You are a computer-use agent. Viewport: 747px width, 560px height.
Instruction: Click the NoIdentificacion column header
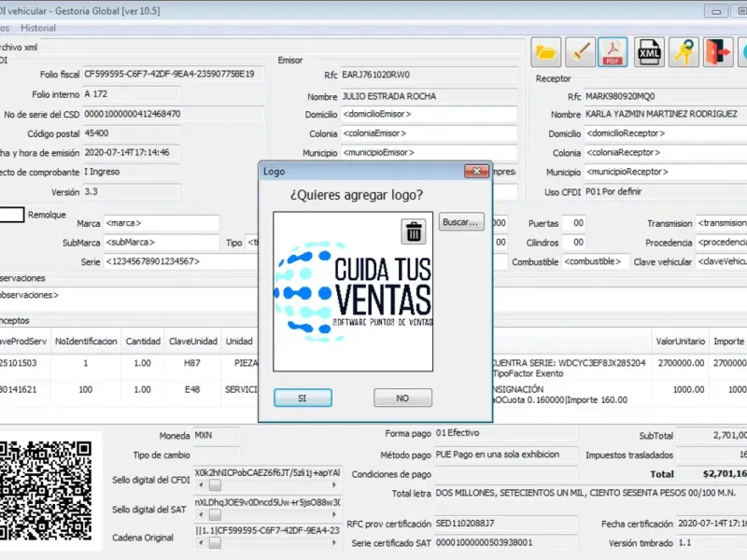pyautogui.click(x=86, y=342)
